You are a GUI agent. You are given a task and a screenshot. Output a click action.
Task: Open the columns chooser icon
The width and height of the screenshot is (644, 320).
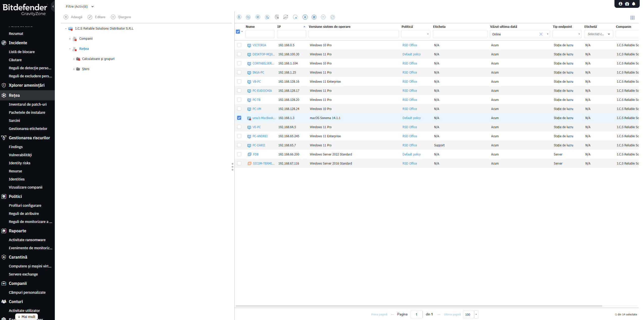coord(632,18)
